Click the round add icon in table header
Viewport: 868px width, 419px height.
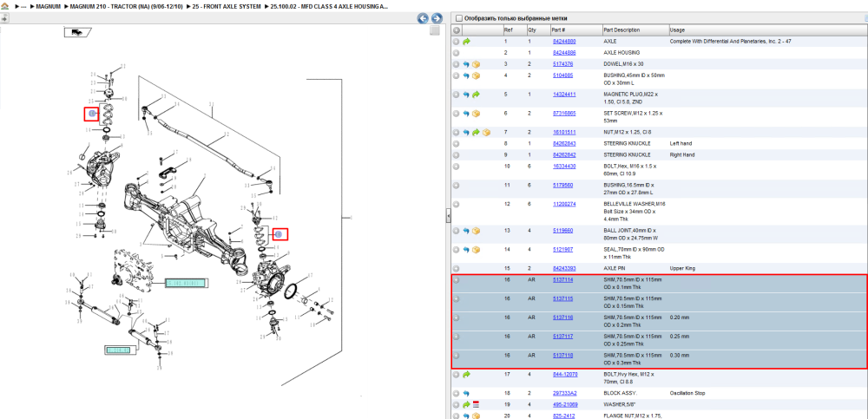click(457, 29)
